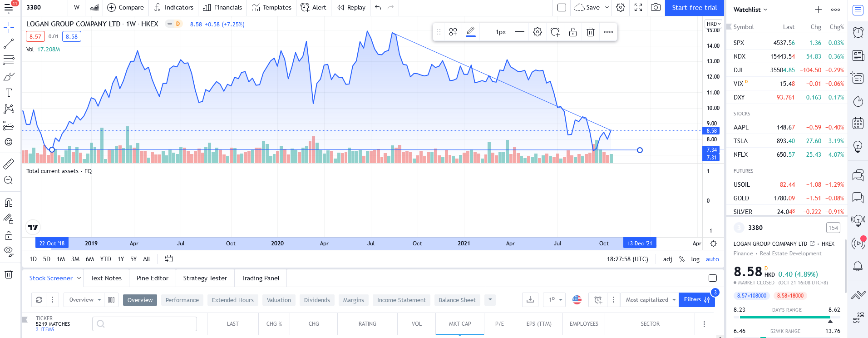
Task: Open line color pencil swatch
Action: (471, 32)
